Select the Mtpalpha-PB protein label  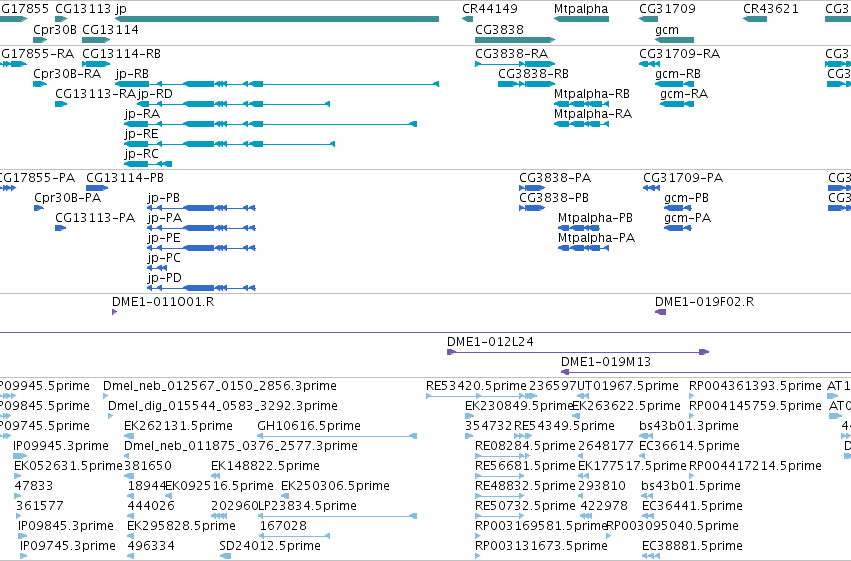[x=595, y=219]
